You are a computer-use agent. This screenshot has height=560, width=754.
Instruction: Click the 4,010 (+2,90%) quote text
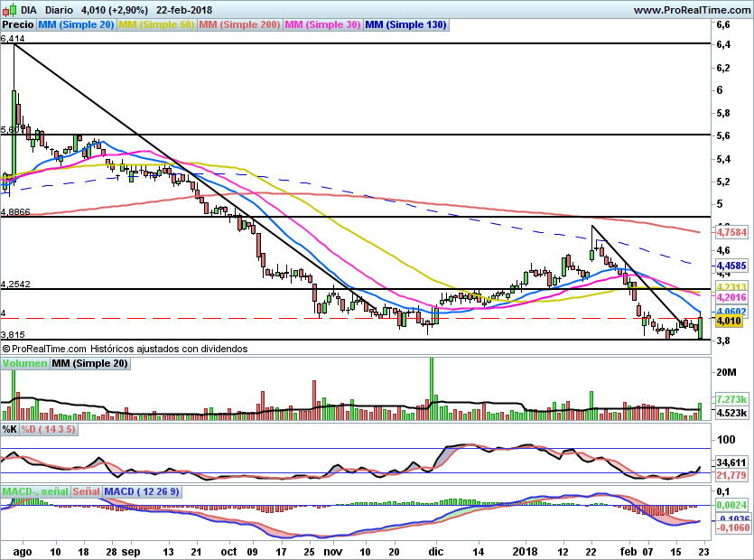(115, 10)
